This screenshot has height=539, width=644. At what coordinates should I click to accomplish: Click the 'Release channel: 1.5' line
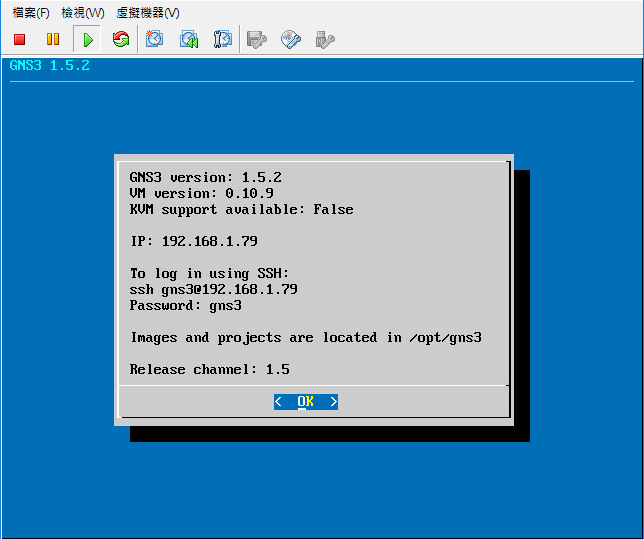tap(210, 369)
